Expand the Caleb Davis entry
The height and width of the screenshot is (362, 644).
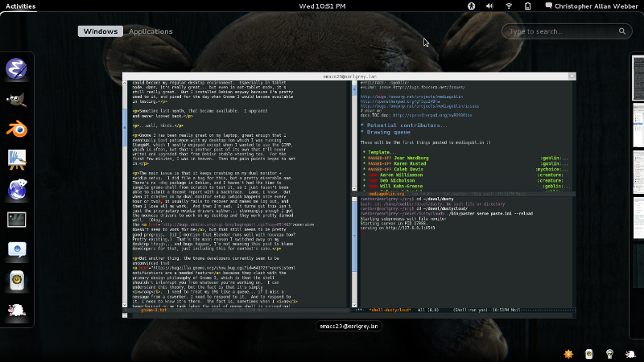408,169
